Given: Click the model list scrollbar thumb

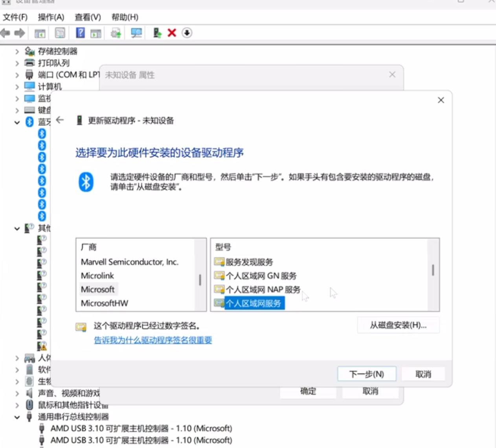Looking at the screenshot, I should (x=433, y=270).
